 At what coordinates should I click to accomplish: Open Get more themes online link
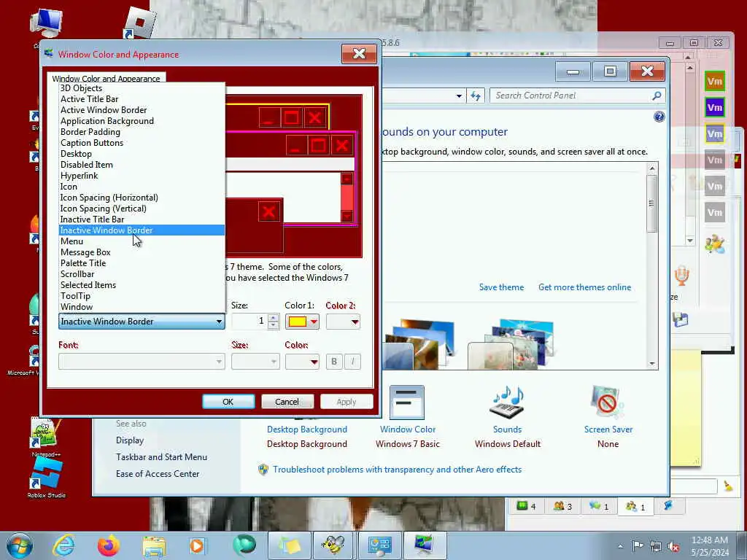584,287
